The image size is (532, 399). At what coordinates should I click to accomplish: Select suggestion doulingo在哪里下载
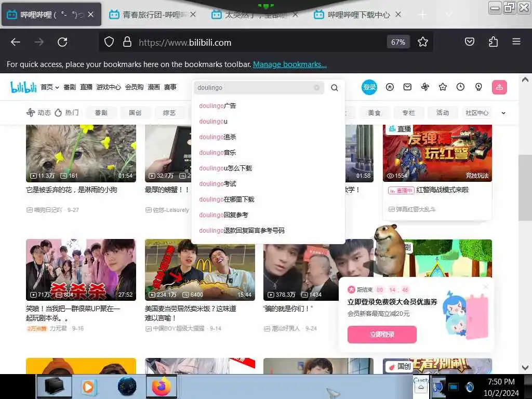click(227, 199)
